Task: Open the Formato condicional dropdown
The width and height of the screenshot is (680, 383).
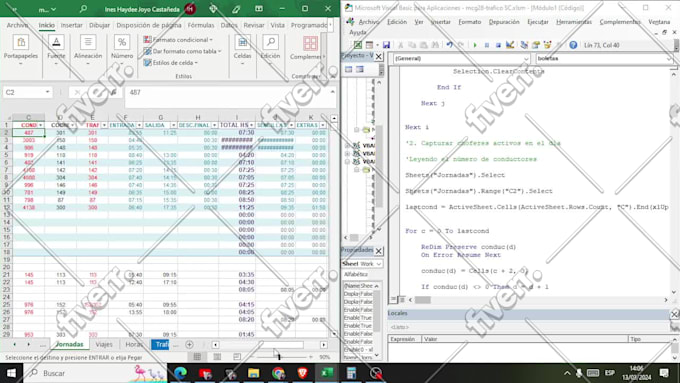Action: [178, 39]
